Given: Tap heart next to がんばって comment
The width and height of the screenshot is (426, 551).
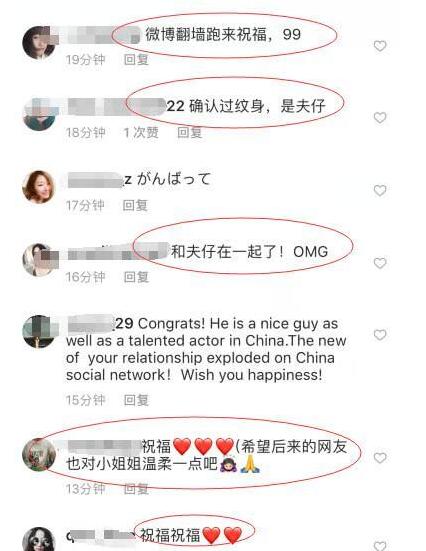Looking at the screenshot, I should 380,190.
